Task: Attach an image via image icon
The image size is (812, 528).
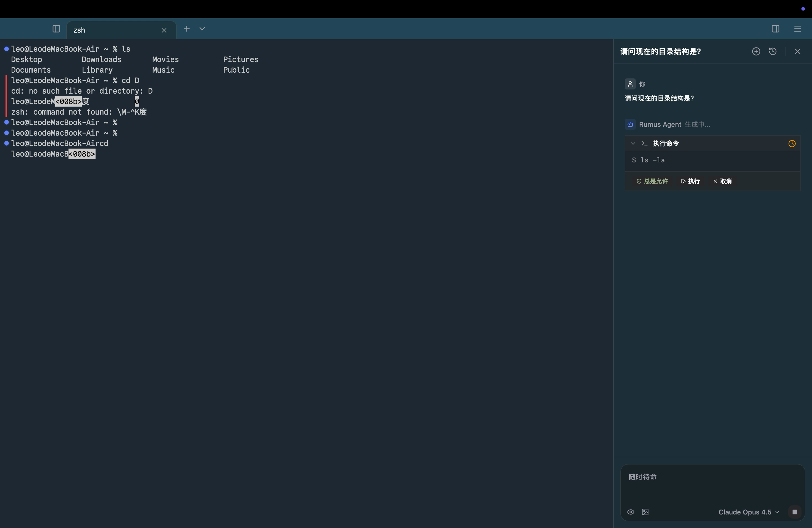Action: (x=645, y=512)
